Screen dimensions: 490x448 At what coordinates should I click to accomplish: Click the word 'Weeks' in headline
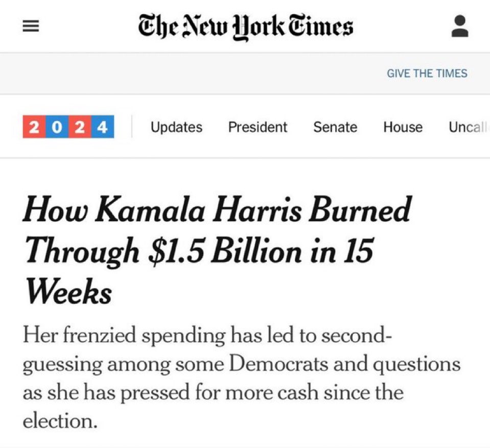pos(68,292)
